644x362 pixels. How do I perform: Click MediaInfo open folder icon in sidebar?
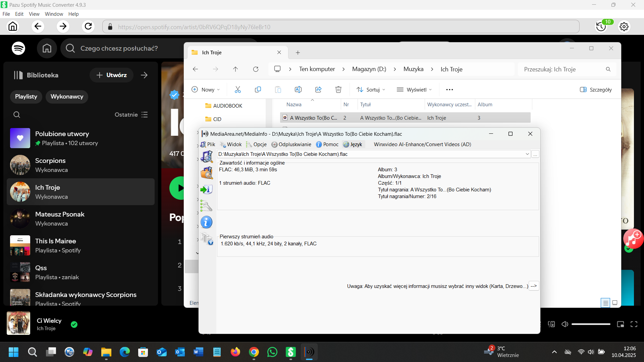click(x=207, y=173)
